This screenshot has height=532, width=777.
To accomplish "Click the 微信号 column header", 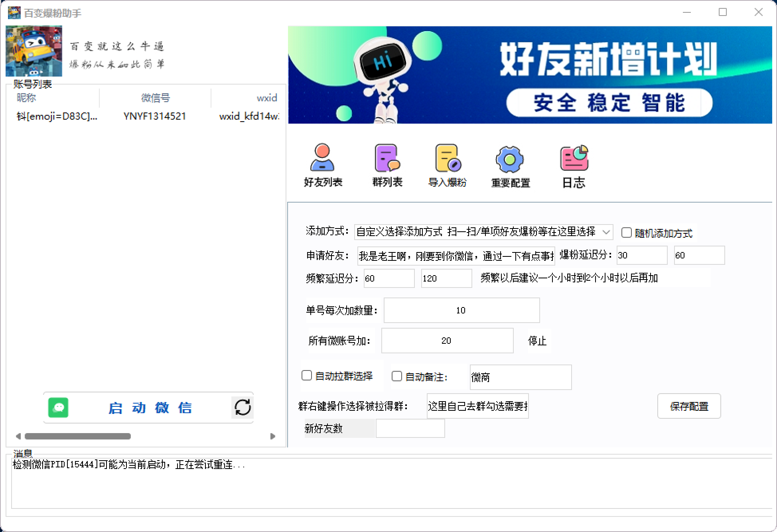I will [155, 98].
